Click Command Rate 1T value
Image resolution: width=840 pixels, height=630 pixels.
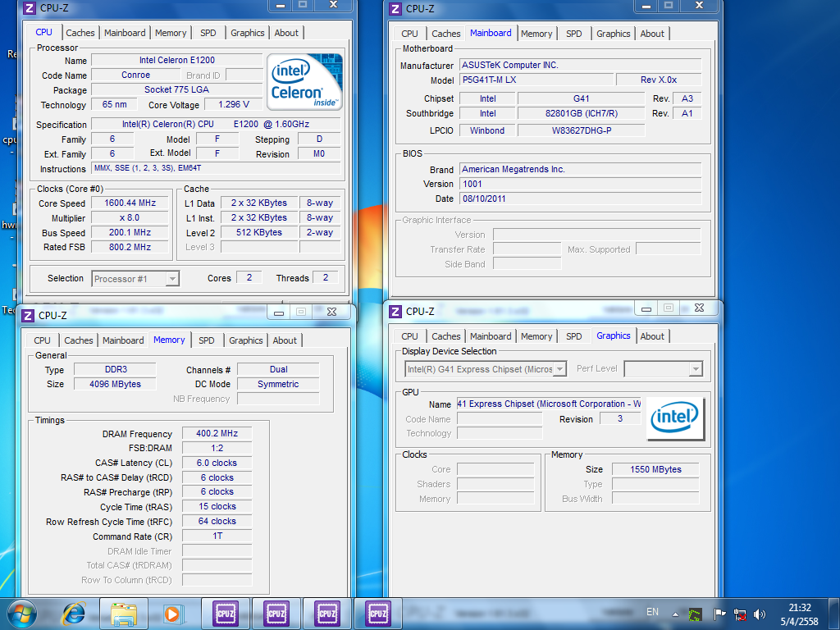pyautogui.click(x=217, y=536)
